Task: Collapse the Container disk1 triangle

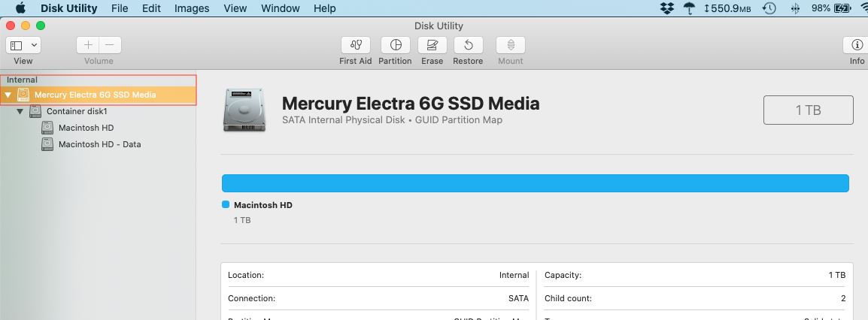Action: tap(20, 111)
